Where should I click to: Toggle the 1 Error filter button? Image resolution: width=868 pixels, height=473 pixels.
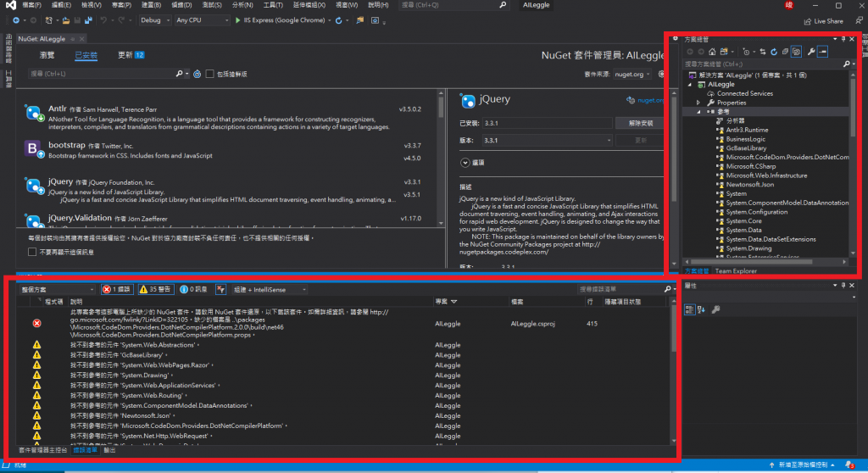click(117, 289)
